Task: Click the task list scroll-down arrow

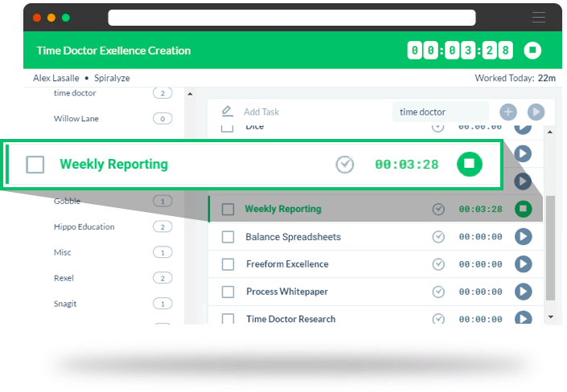Action: [x=551, y=316]
